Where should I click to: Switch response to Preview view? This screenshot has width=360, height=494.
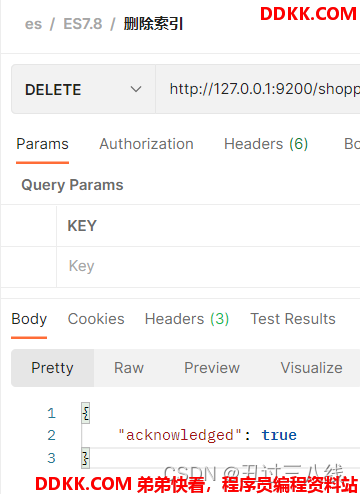212,368
